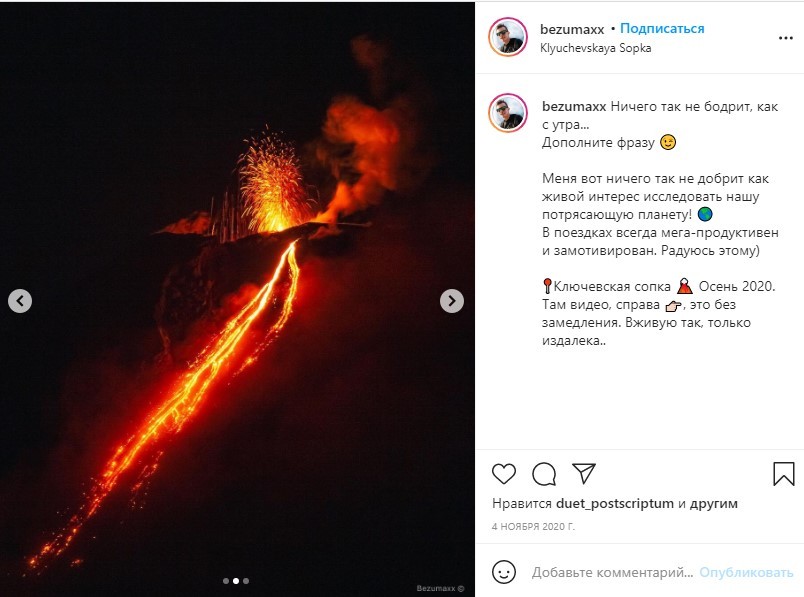Open the emoji picker smiley icon
The width and height of the screenshot is (804, 597).
505,573
